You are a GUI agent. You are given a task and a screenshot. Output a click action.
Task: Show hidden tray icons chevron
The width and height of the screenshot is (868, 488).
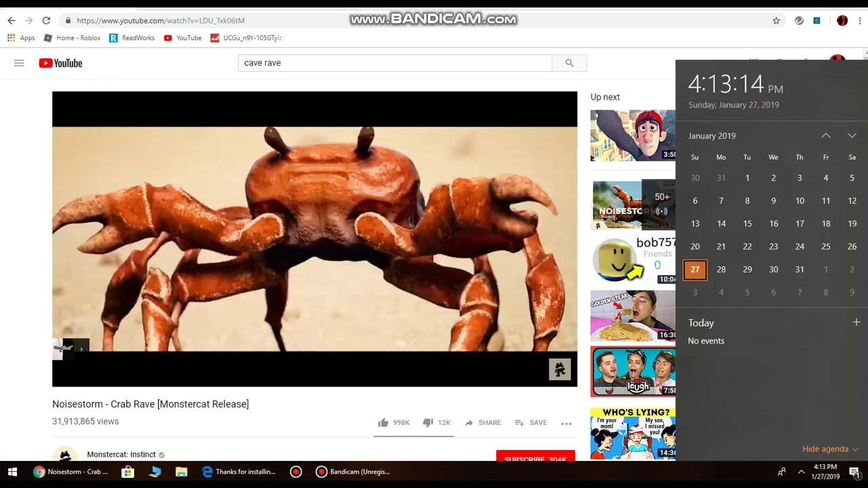click(801, 472)
